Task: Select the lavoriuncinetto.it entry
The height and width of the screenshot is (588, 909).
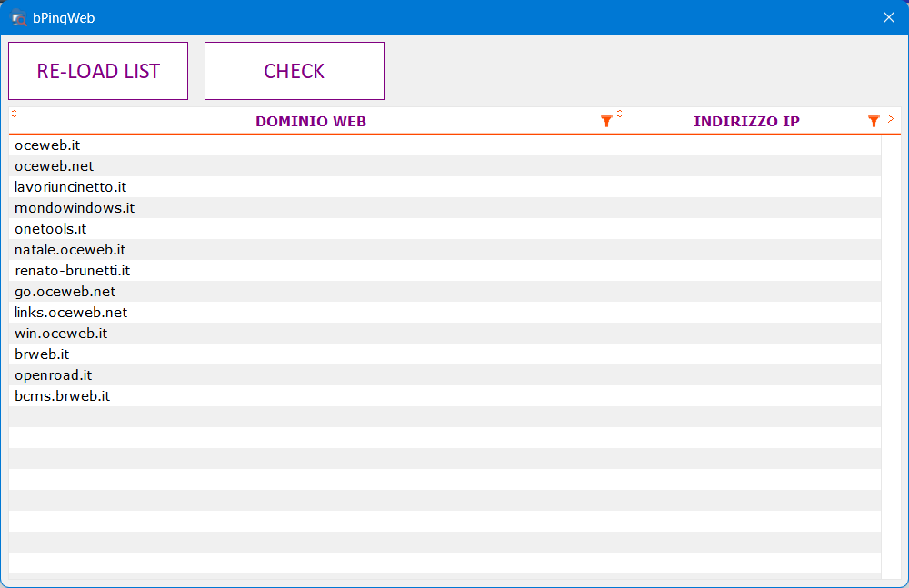Action: click(x=70, y=187)
